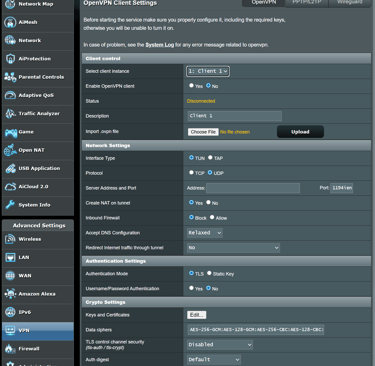Open the System Info wrench icon
The width and height of the screenshot is (375, 366).
pos(10,205)
